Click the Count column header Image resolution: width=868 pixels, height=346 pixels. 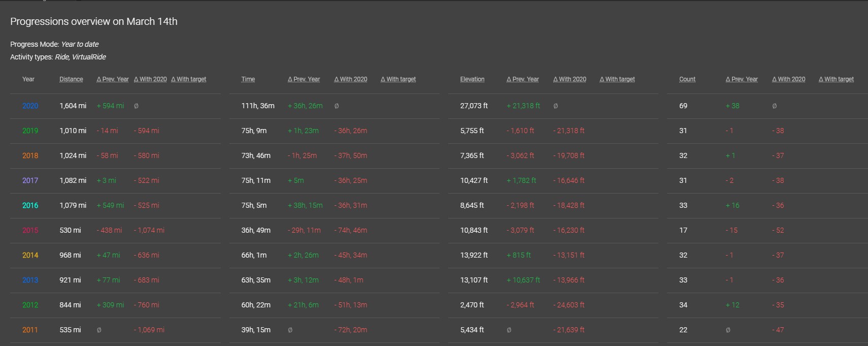687,79
